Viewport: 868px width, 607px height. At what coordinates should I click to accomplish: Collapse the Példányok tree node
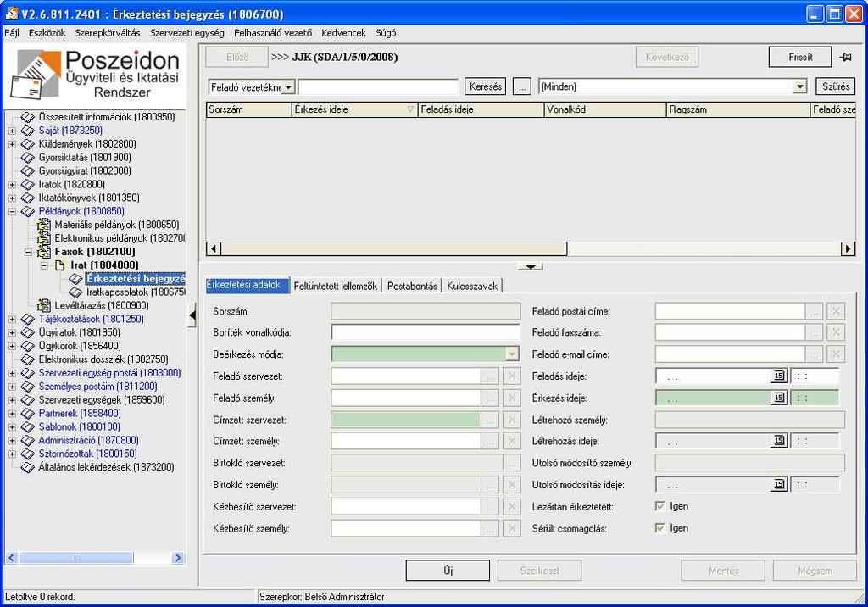(x=12, y=211)
